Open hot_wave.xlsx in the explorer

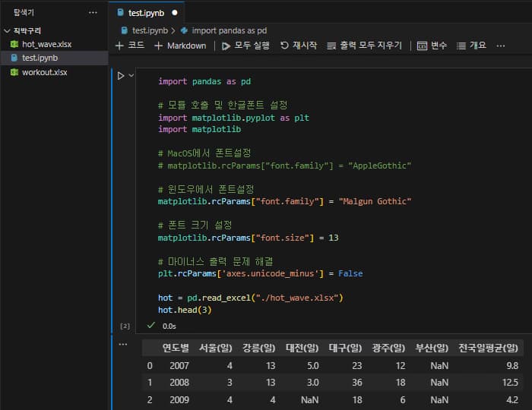pyautogui.click(x=46, y=44)
